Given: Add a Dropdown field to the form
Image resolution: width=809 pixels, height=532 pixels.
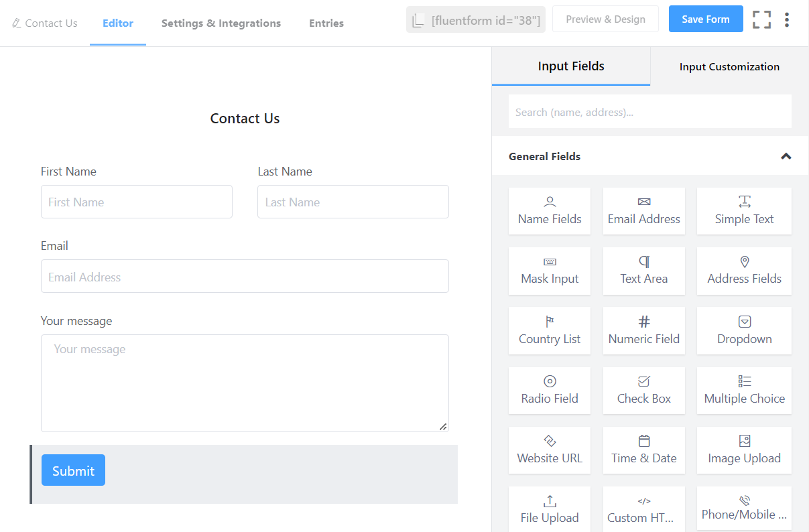Looking at the screenshot, I should click(x=744, y=330).
